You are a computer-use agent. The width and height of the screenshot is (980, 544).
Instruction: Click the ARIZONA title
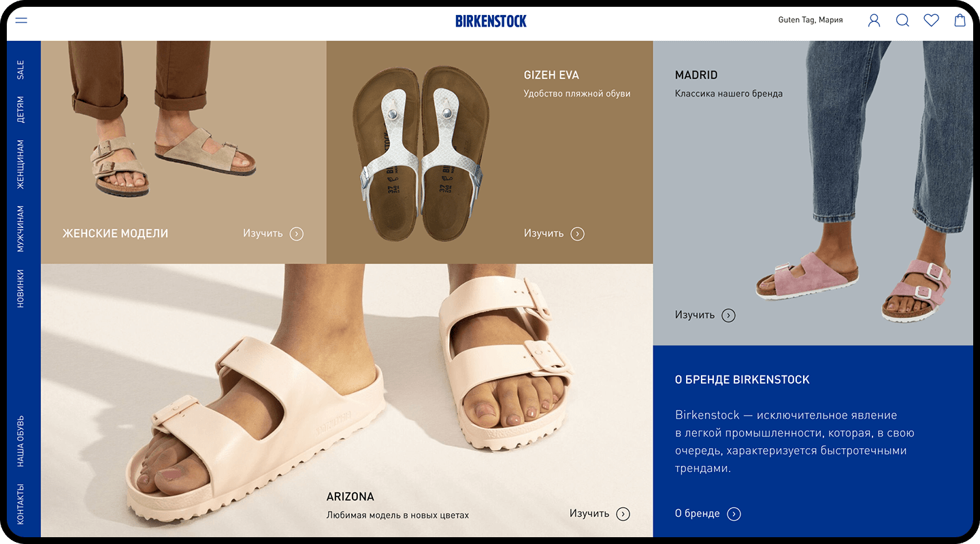pyautogui.click(x=350, y=497)
